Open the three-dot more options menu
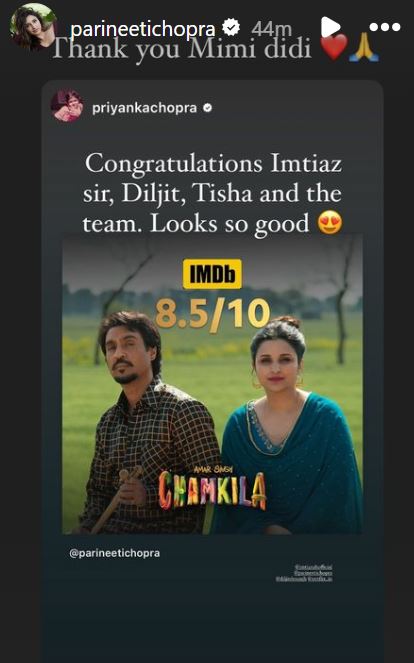Viewport: 414px width, 663px height. [384, 27]
